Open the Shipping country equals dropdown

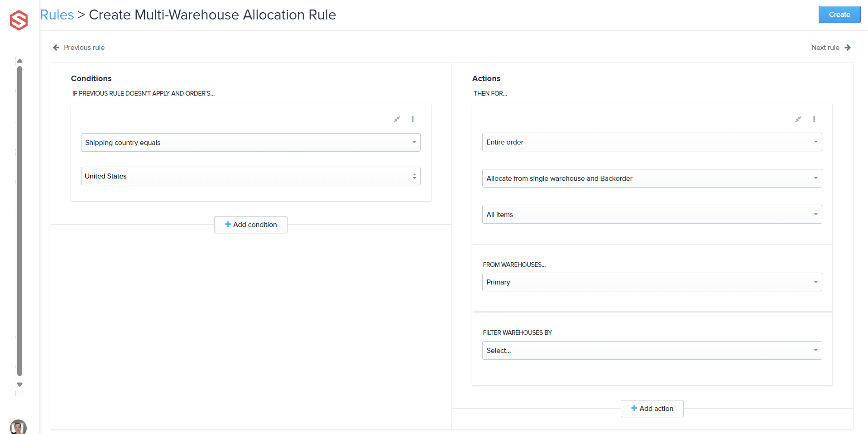(x=250, y=143)
